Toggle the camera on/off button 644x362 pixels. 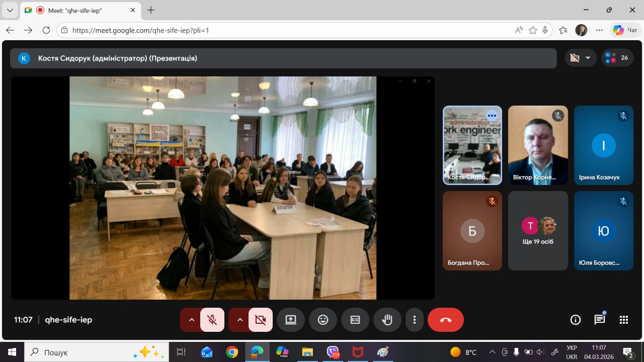point(261,320)
